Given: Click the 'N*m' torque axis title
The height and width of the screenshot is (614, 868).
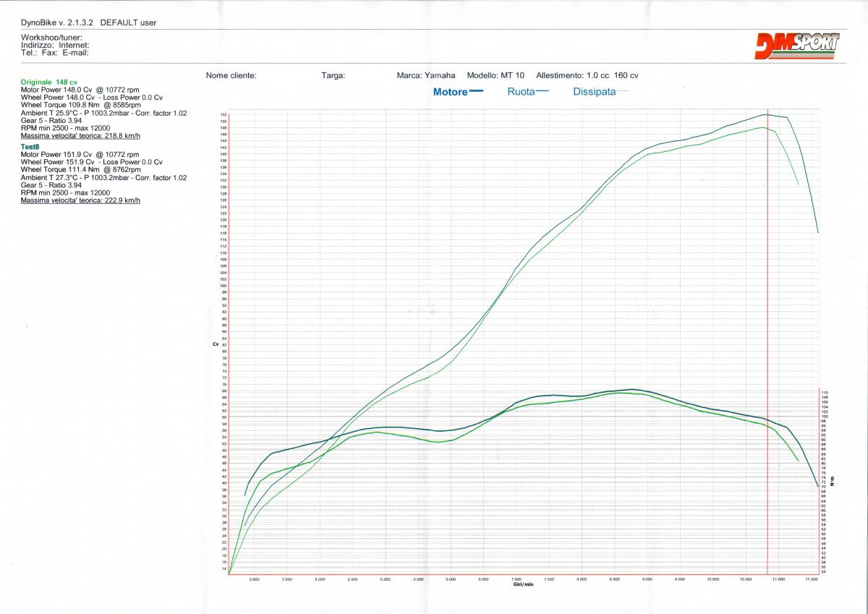Looking at the screenshot, I should [833, 480].
